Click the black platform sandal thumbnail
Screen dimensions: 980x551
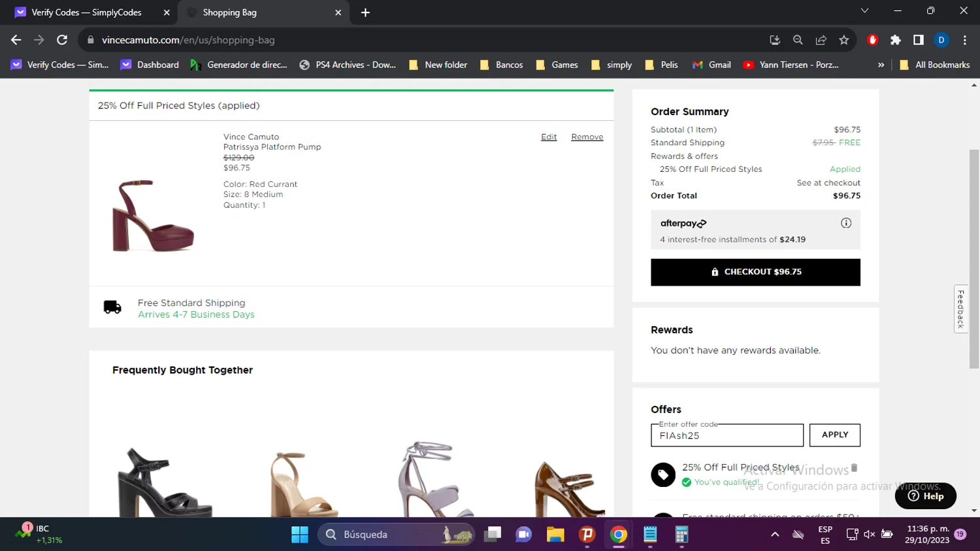tap(166, 482)
